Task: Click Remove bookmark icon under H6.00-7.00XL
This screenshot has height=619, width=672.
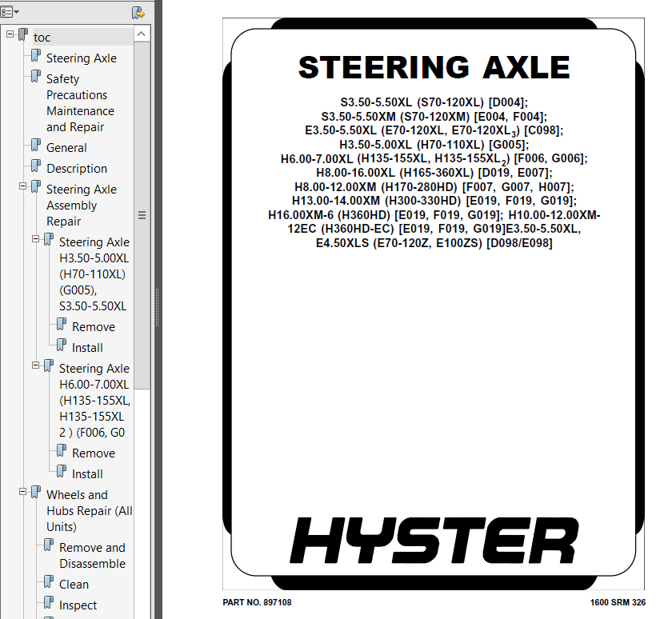Action: [x=62, y=450]
